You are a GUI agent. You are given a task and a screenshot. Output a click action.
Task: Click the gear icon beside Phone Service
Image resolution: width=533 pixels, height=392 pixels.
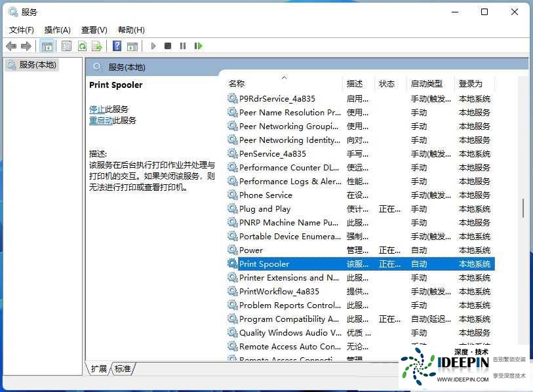(x=233, y=195)
